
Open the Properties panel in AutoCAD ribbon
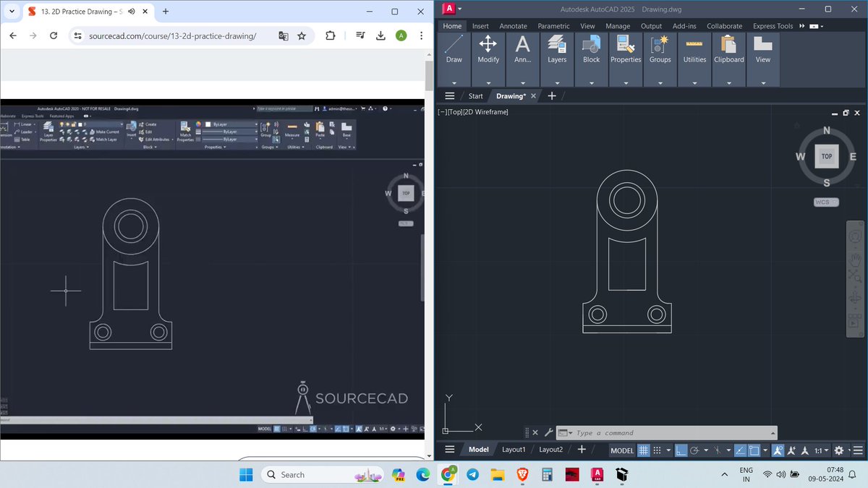click(x=626, y=59)
